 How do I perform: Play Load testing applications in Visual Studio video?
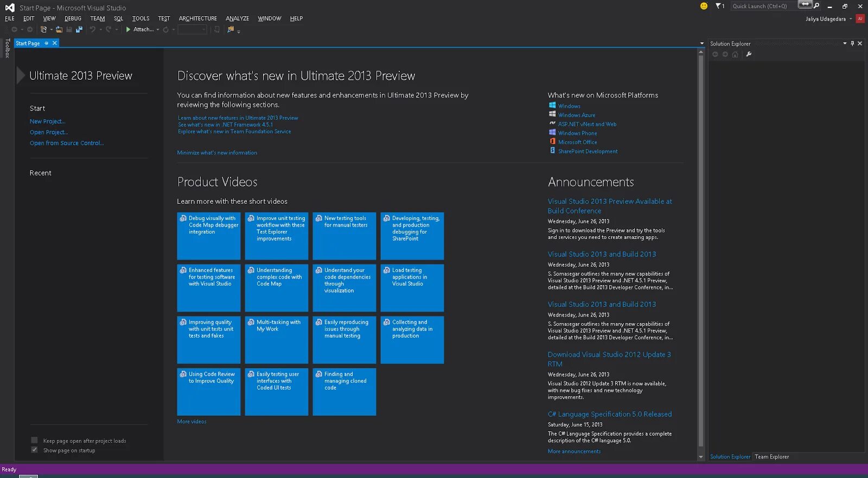pos(412,288)
